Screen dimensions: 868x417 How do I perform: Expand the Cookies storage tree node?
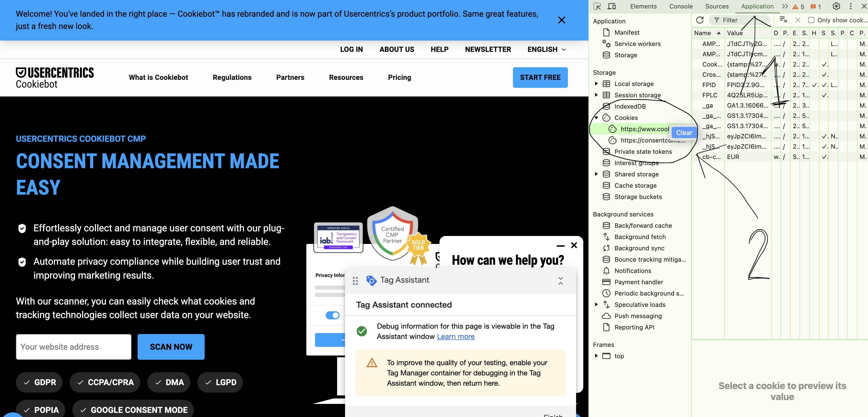[597, 117]
